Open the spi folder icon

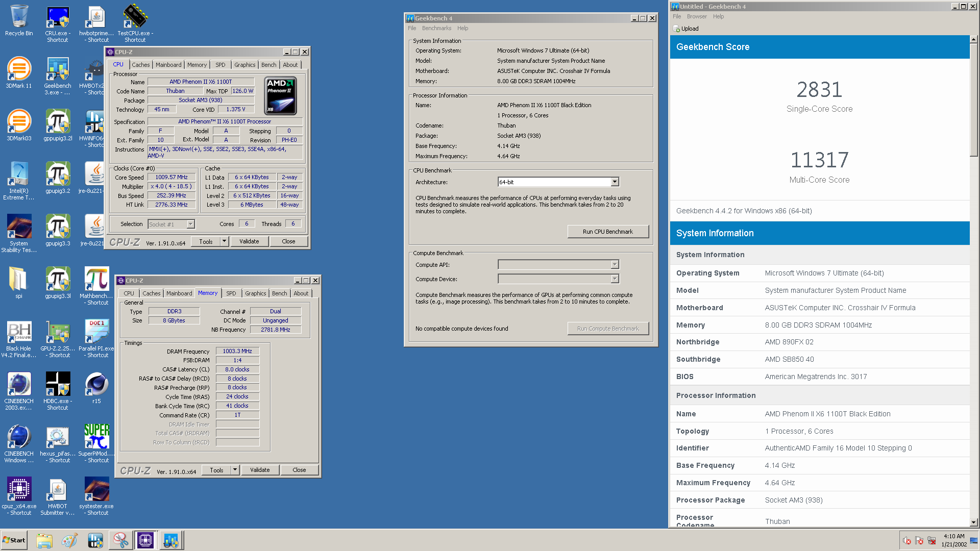(19, 283)
